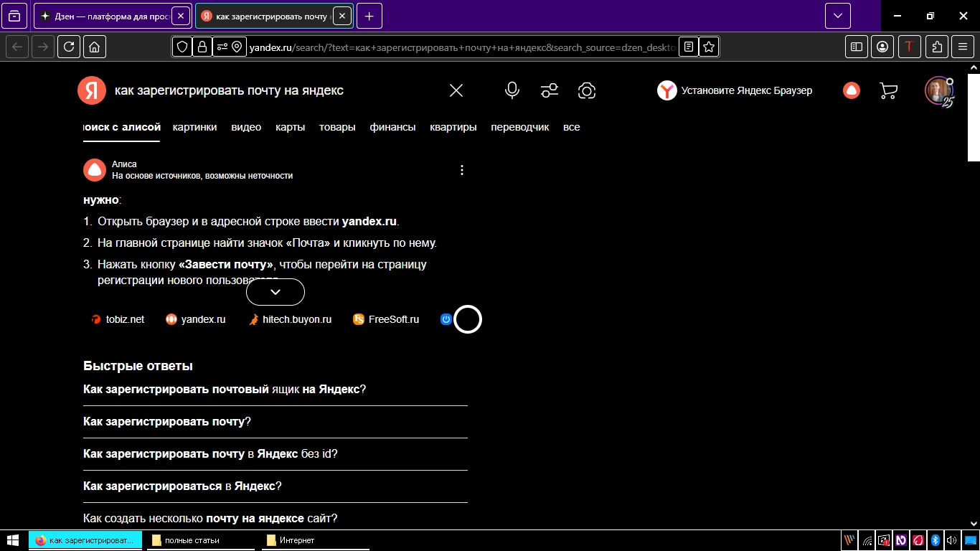This screenshot has height=551, width=980.
Task: Click the Yandex search query field
Action: pyautogui.click(x=276, y=90)
